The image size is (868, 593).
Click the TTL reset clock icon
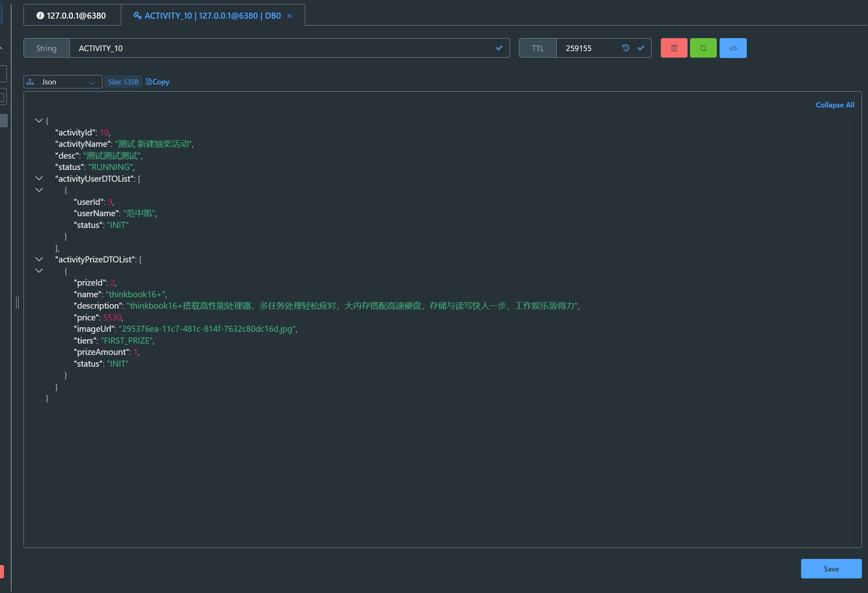click(626, 48)
